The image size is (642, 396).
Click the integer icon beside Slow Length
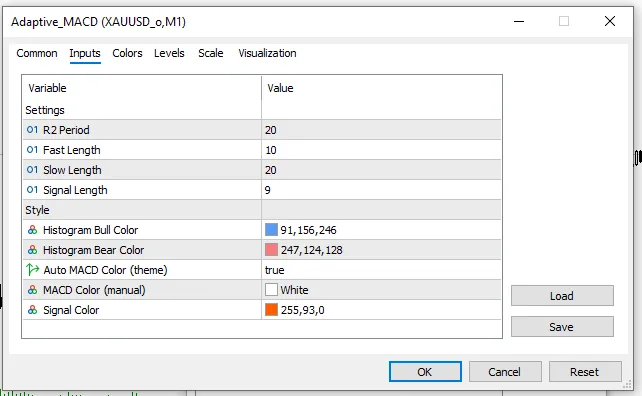point(32,170)
